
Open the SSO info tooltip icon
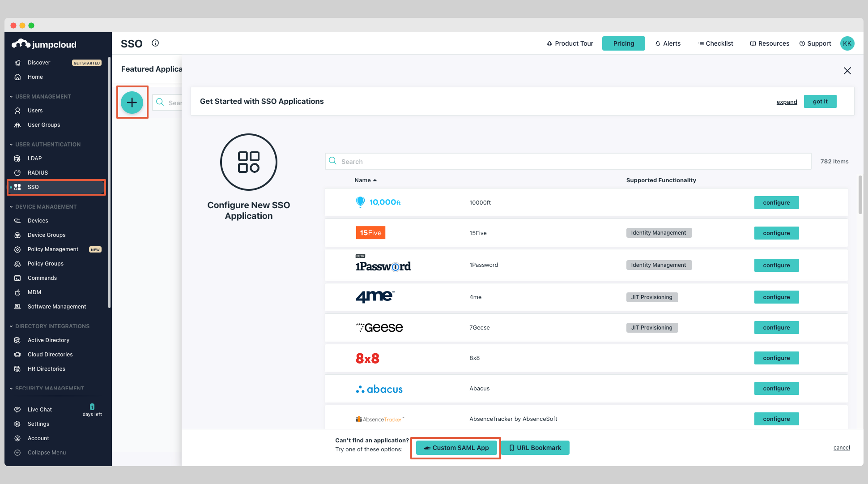(155, 43)
